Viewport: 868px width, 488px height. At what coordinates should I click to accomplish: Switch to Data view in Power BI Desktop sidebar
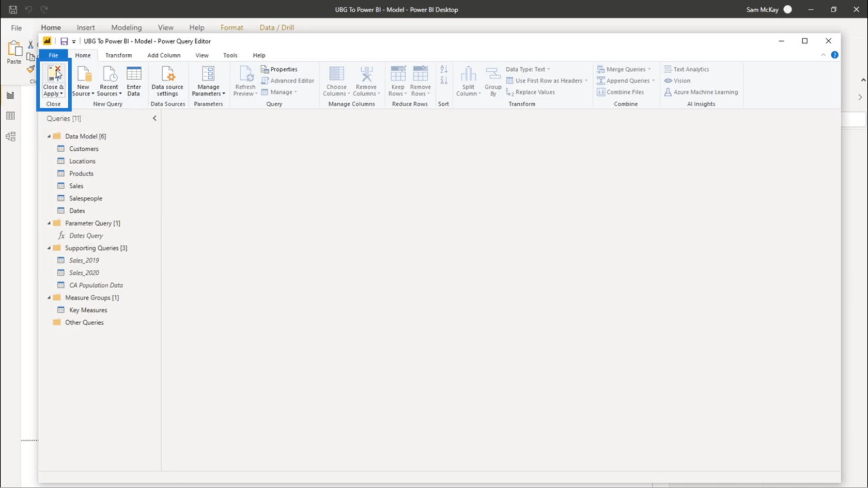tap(10, 116)
